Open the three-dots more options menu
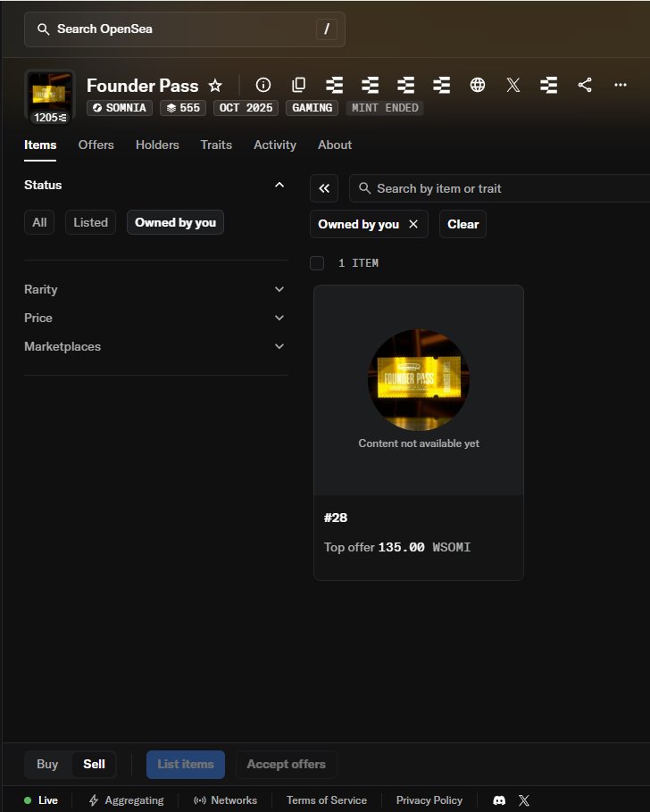 click(621, 85)
